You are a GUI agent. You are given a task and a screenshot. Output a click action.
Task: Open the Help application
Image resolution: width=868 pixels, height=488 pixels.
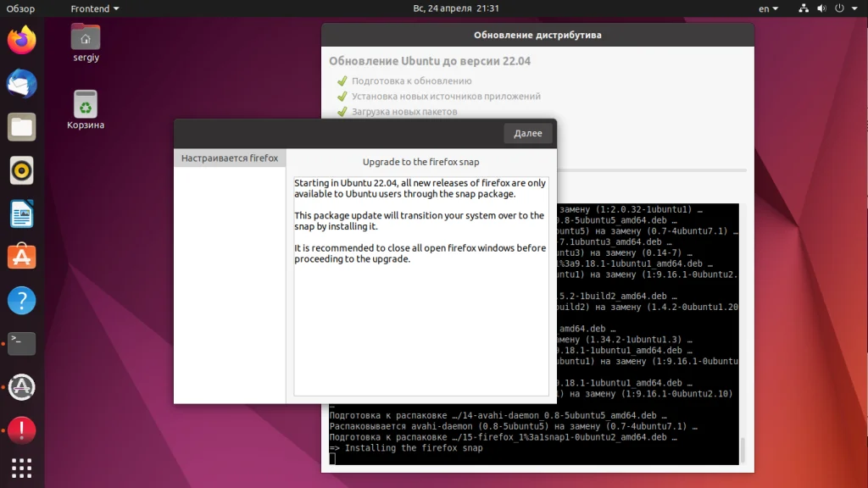[x=20, y=300]
